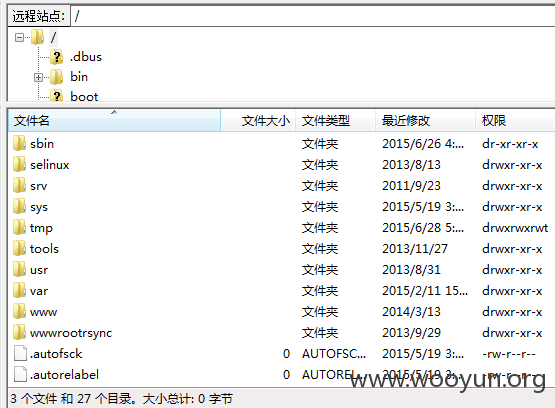This screenshot has height=408, width=555.
Task: Click sbin permissions dr-xr-xr-x
Action: click(x=510, y=144)
